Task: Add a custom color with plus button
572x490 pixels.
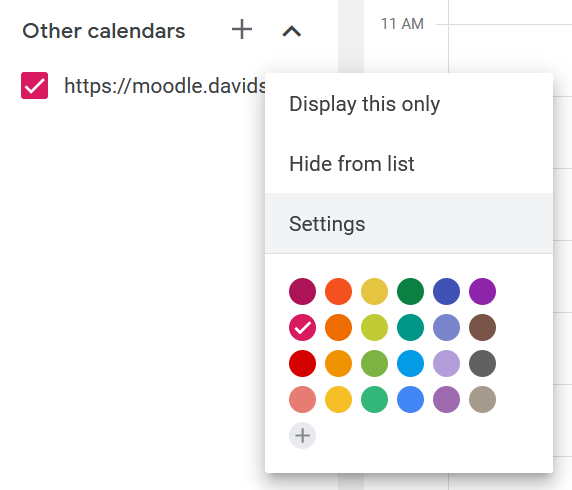Action: (x=302, y=436)
